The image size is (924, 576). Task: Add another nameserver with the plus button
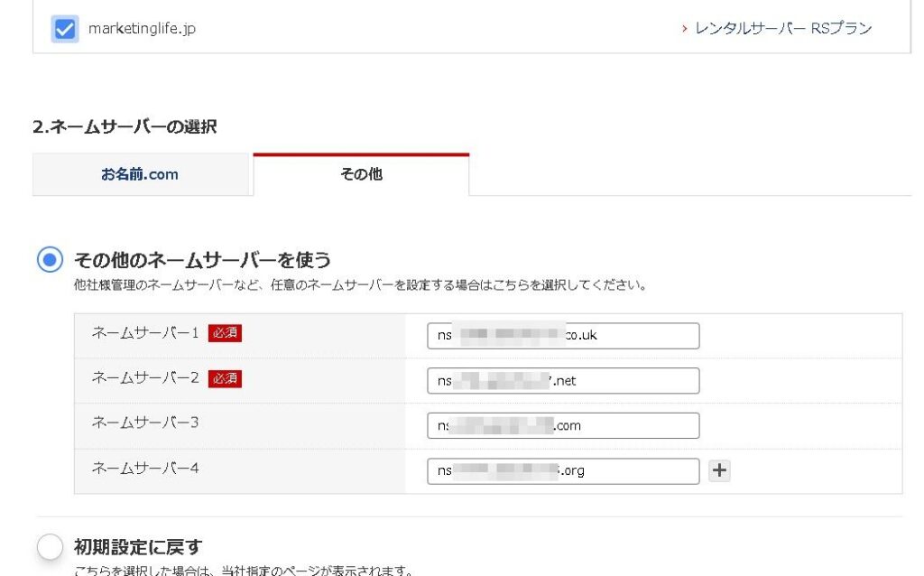click(x=719, y=470)
